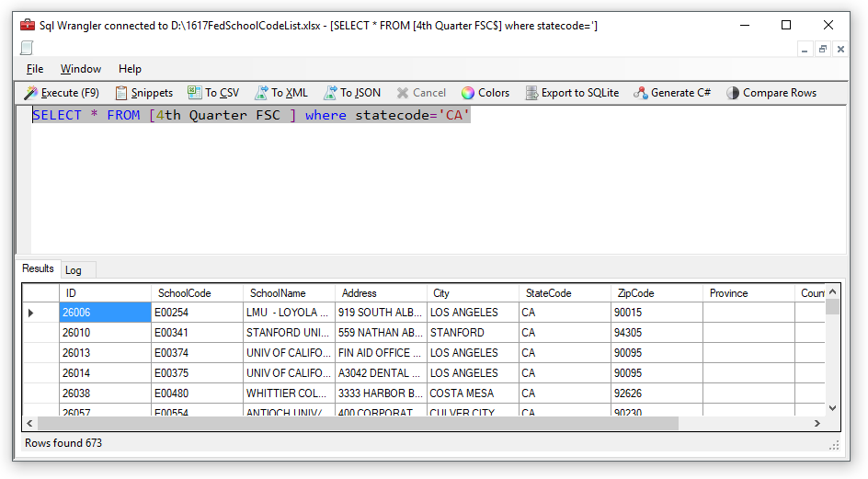This screenshot has width=868, height=479.
Task: Run query with the Execute (F9) button
Action: (62, 93)
